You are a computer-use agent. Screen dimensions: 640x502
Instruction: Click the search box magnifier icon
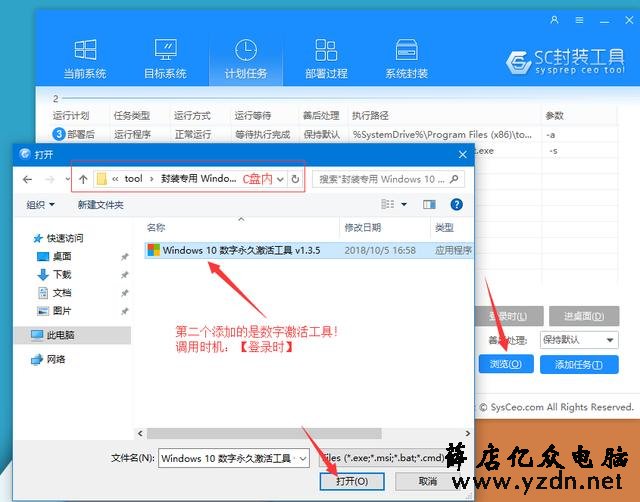(x=454, y=179)
